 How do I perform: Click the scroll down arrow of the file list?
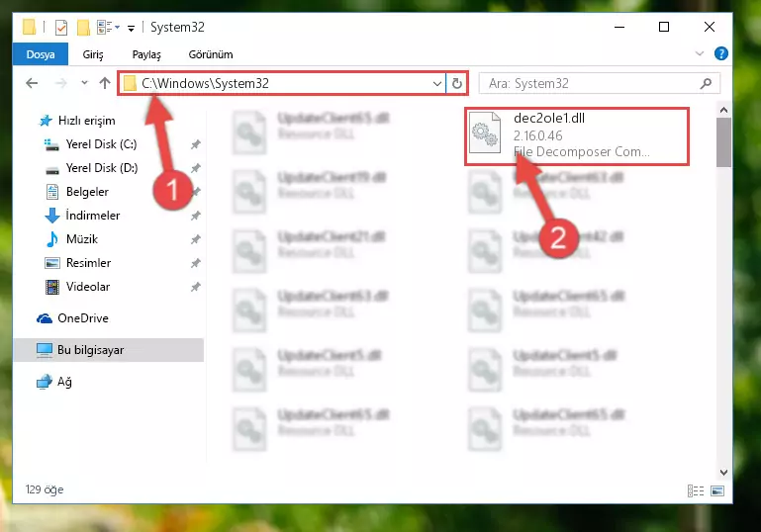(723, 473)
